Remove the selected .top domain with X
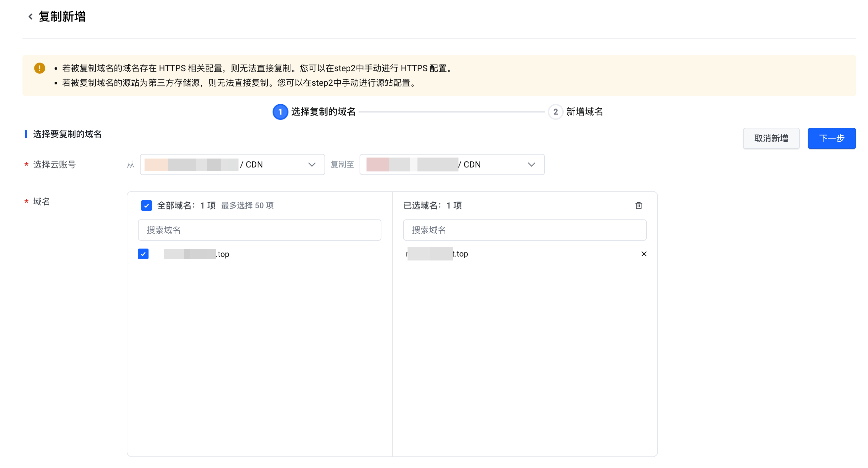Viewport: 868px width, 468px height. point(644,254)
